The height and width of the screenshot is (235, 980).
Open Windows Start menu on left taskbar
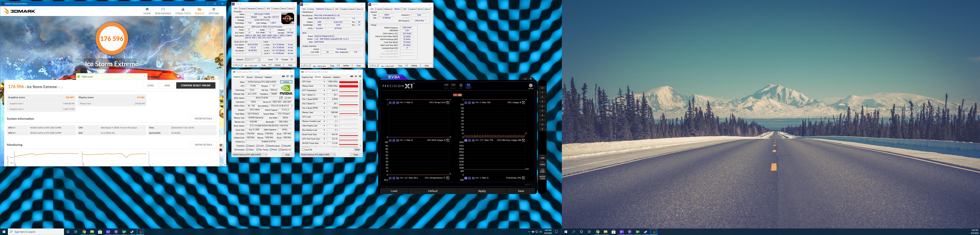coord(4,232)
